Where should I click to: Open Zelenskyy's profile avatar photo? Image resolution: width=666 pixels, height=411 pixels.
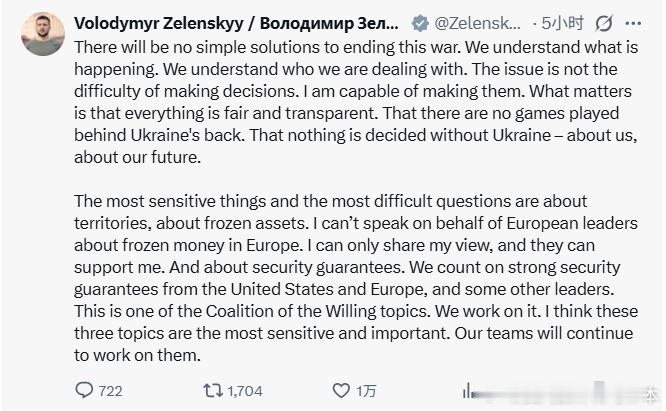[x=42, y=34]
